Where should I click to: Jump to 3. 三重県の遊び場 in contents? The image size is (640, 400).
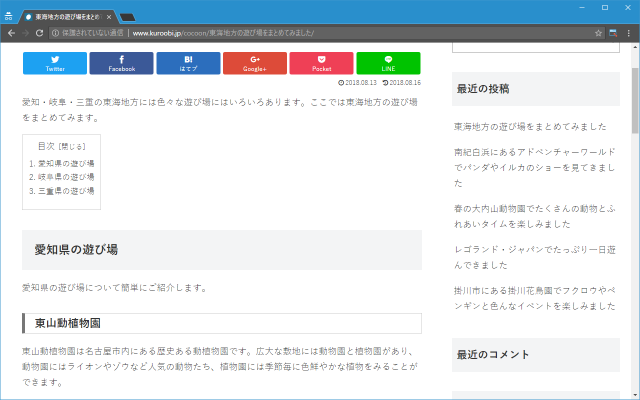pos(66,191)
